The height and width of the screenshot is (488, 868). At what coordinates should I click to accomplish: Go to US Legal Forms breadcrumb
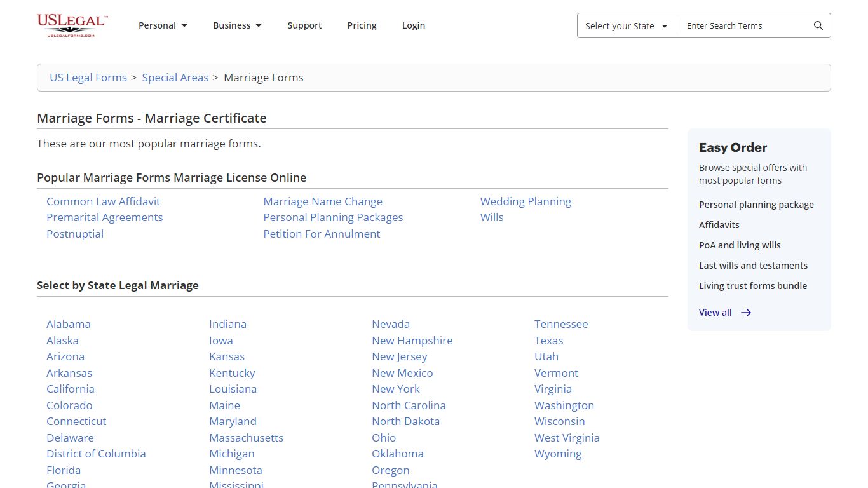pos(88,78)
